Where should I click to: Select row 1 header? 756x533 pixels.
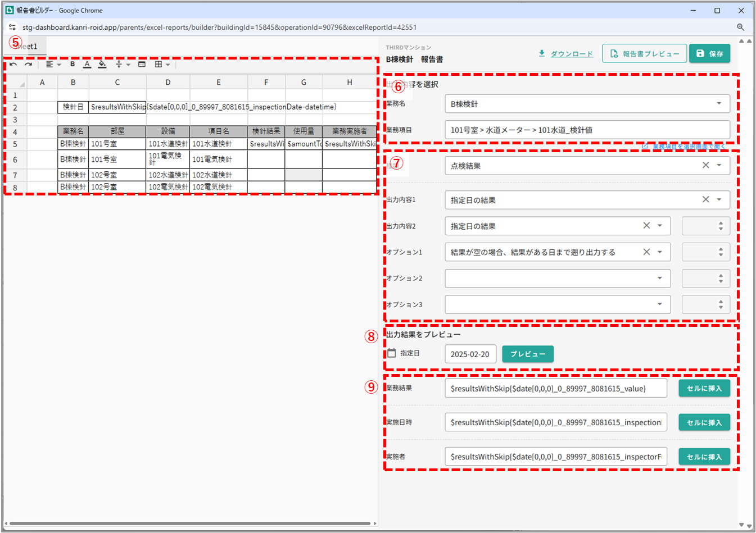click(x=15, y=95)
